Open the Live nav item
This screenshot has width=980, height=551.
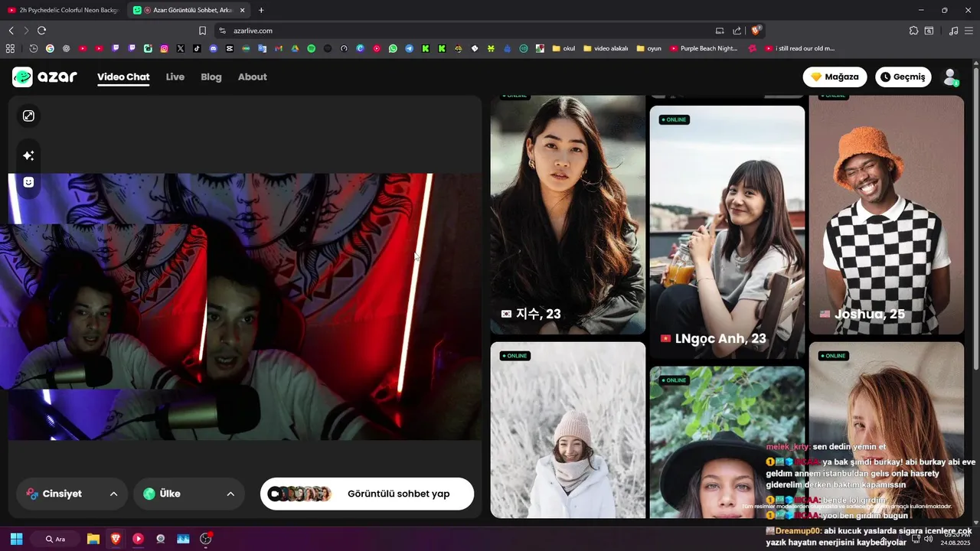(x=175, y=77)
